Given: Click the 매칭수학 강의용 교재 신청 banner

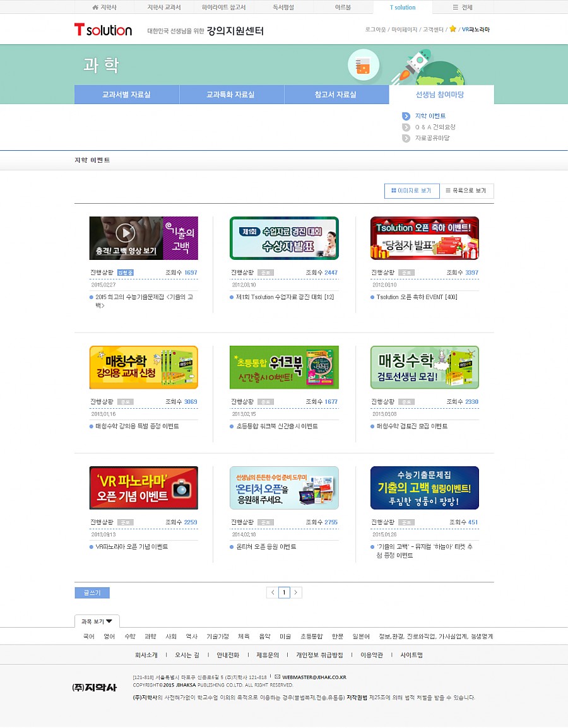Looking at the screenshot, I should (x=143, y=367).
